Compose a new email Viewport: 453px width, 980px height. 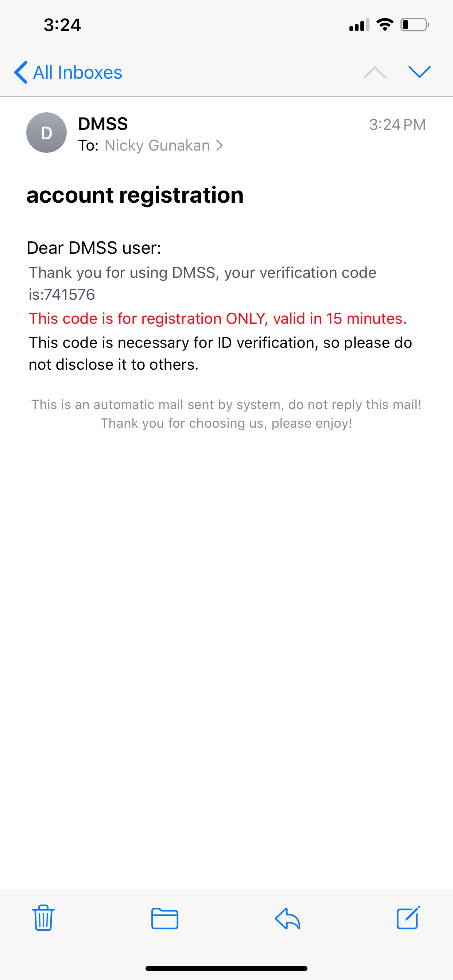[408, 918]
